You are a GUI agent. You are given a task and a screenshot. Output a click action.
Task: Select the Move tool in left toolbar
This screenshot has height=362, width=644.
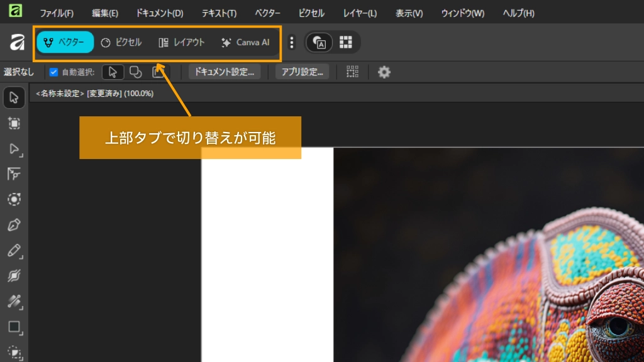14,97
